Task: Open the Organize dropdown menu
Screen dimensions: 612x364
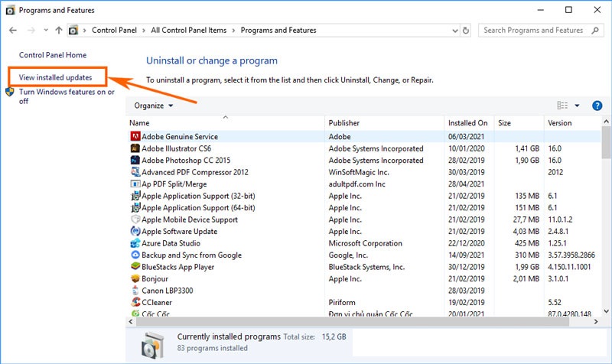Action: pyautogui.click(x=154, y=106)
